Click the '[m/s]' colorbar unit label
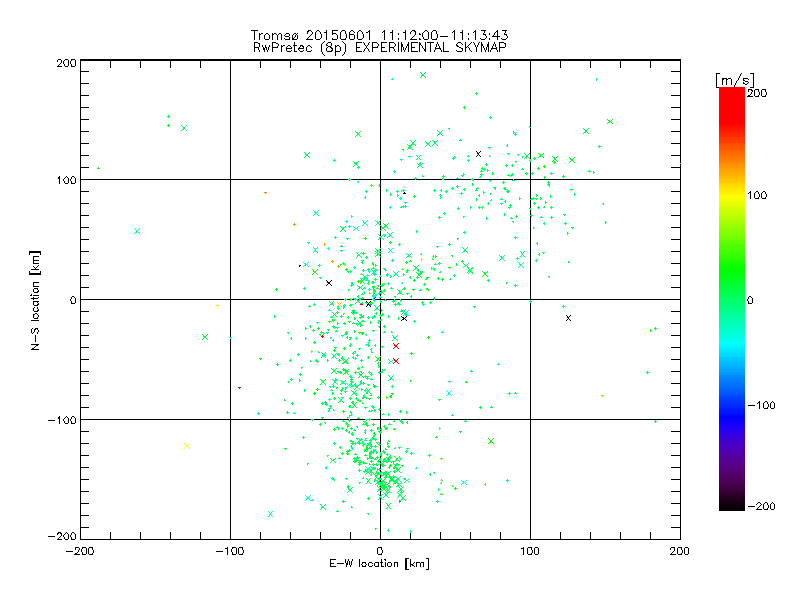800x600 pixels. (735, 80)
